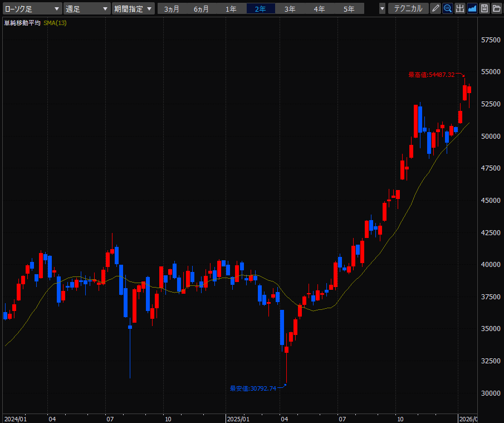Select the 3ヵ月 period tab

[x=172, y=9]
